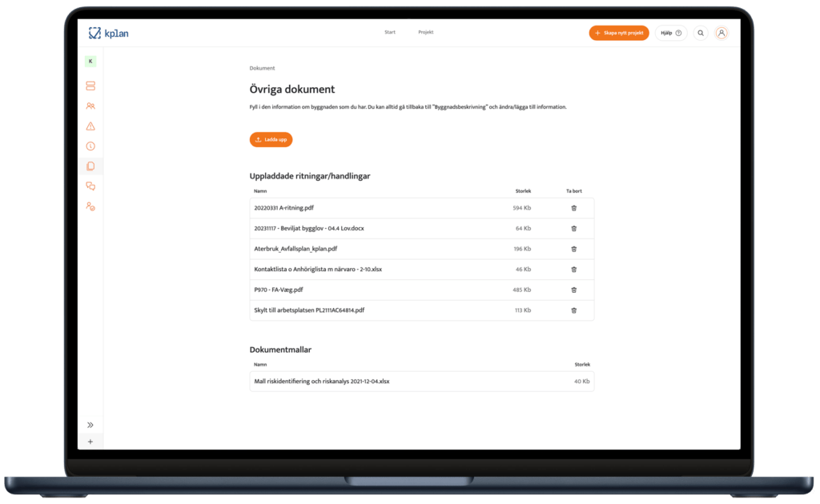
Task: Click the kplan logo
Action: click(108, 33)
